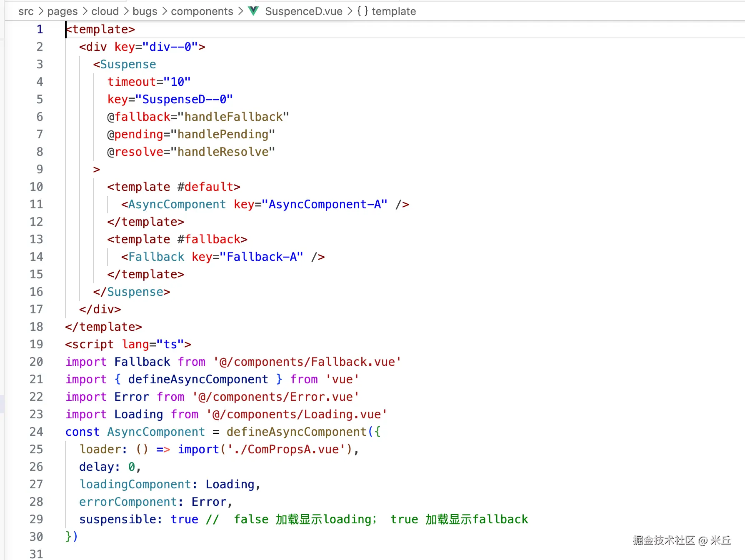Viewport: 745px width, 560px height.
Task: Place cursor on opening 'template' tag line 1
Action: pos(100,29)
